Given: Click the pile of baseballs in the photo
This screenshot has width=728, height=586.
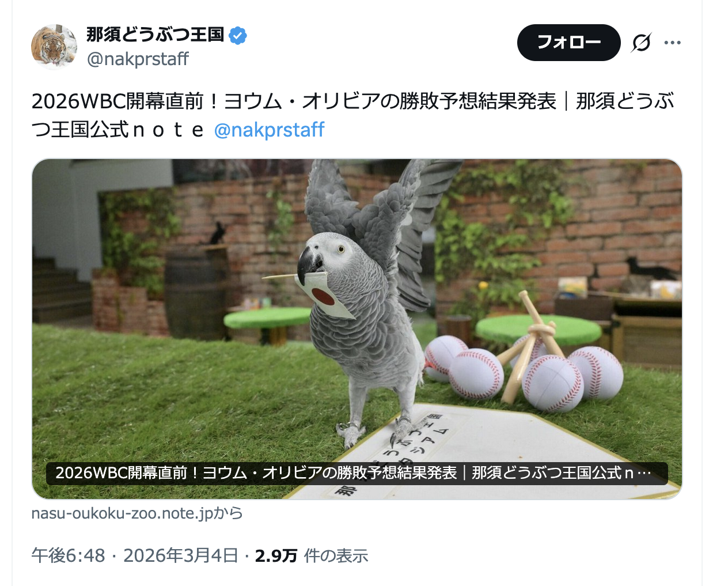Looking at the screenshot, I should point(525,372).
